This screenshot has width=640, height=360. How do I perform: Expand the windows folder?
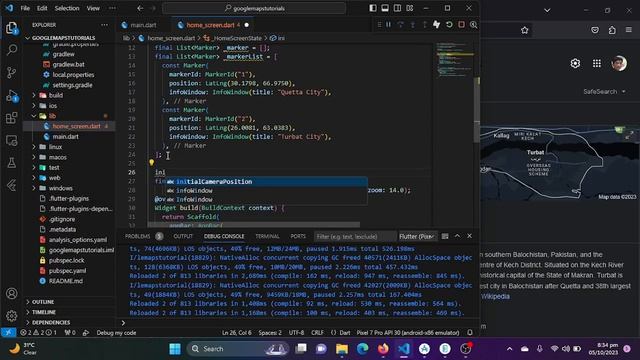[61, 188]
